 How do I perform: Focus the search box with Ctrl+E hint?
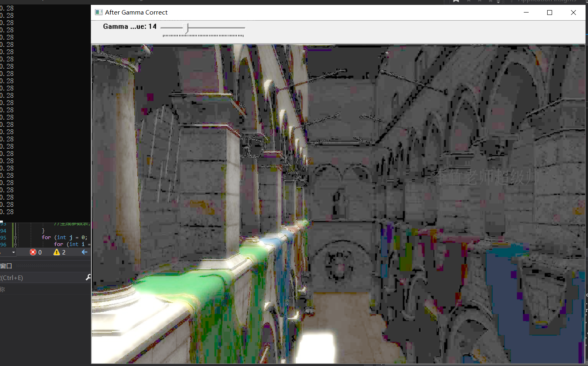[x=42, y=278]
